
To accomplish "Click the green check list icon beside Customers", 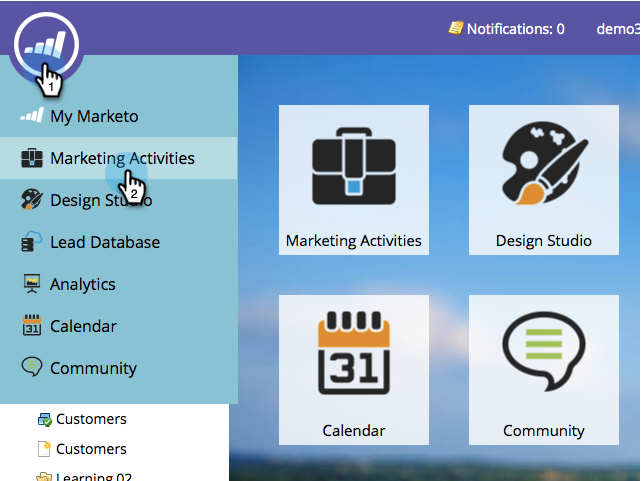I will coord(45,420).
